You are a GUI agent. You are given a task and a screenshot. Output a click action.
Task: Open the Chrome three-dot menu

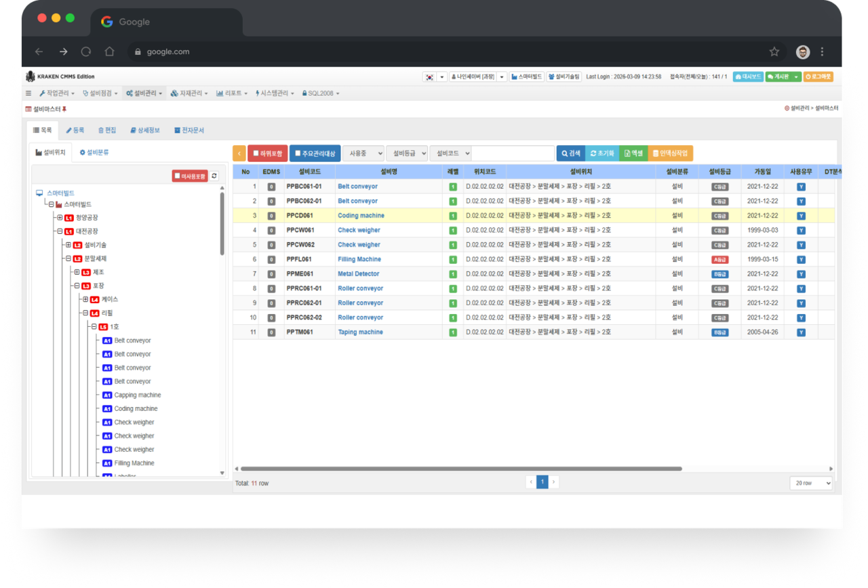point(823,52)
